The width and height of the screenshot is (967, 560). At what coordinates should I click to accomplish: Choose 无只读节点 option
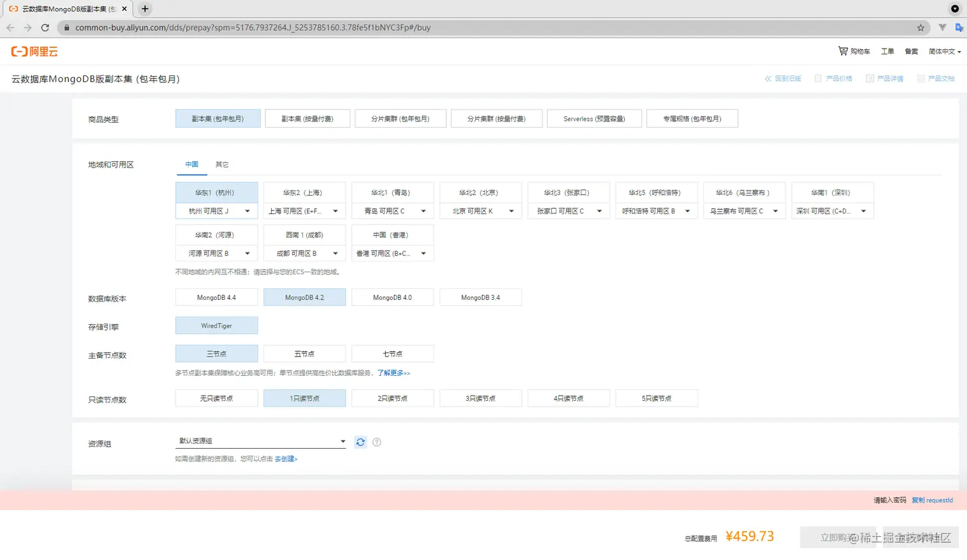pyautogui.click(x=217, y=398)
